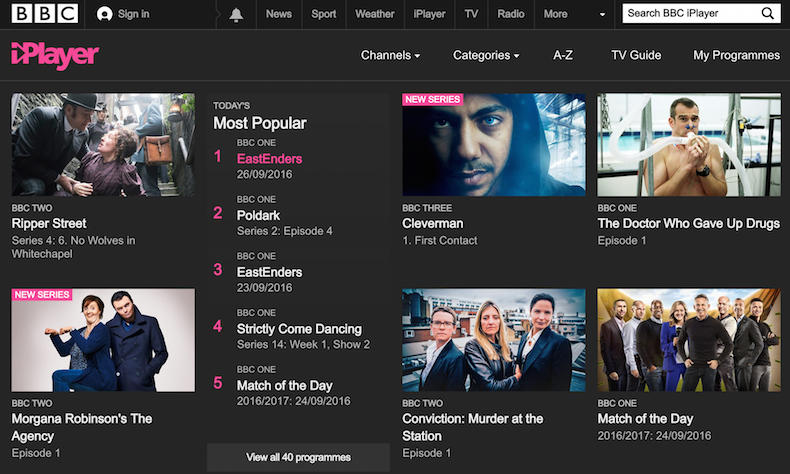Click the search magnifier icon
Viewport: 790px width, 474px height.
tap(767, 13)
